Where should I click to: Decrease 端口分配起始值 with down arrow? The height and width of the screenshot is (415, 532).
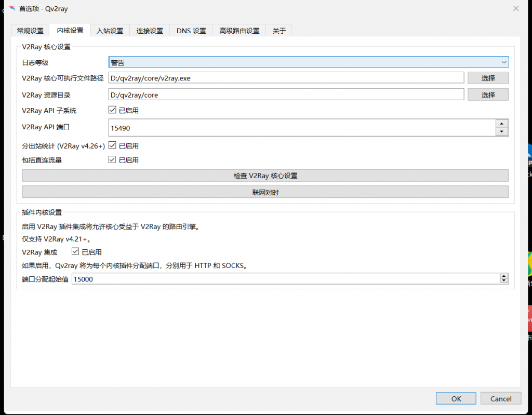[x=503, y=281]
